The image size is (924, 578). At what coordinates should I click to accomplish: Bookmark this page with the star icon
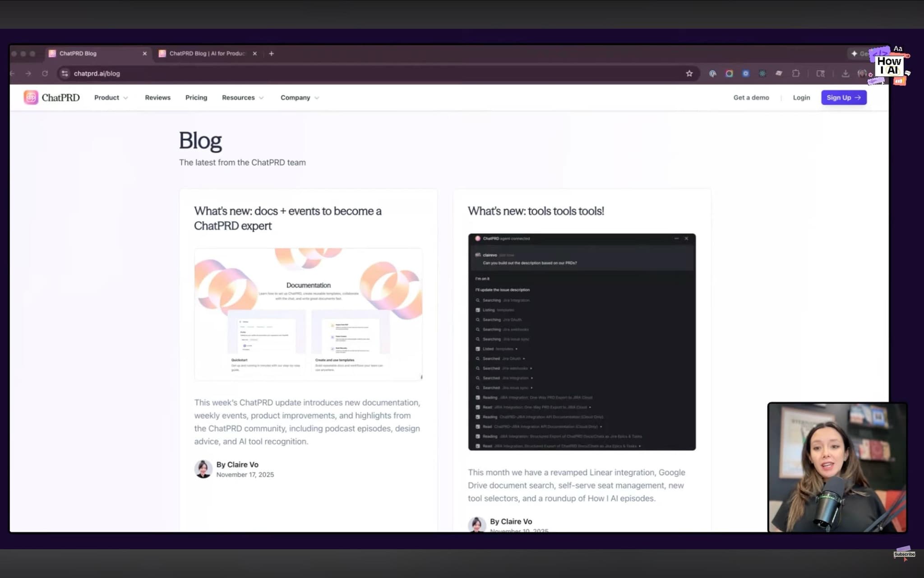click(689, 74)
